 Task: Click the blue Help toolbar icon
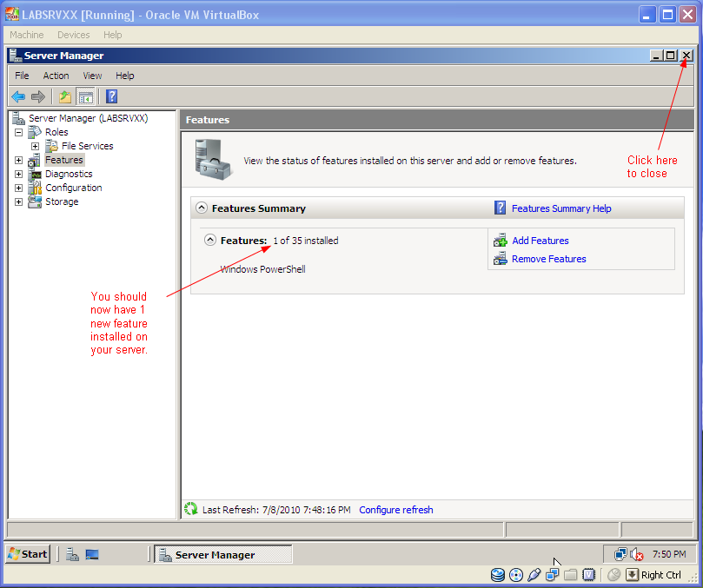[x=111, y=96]
